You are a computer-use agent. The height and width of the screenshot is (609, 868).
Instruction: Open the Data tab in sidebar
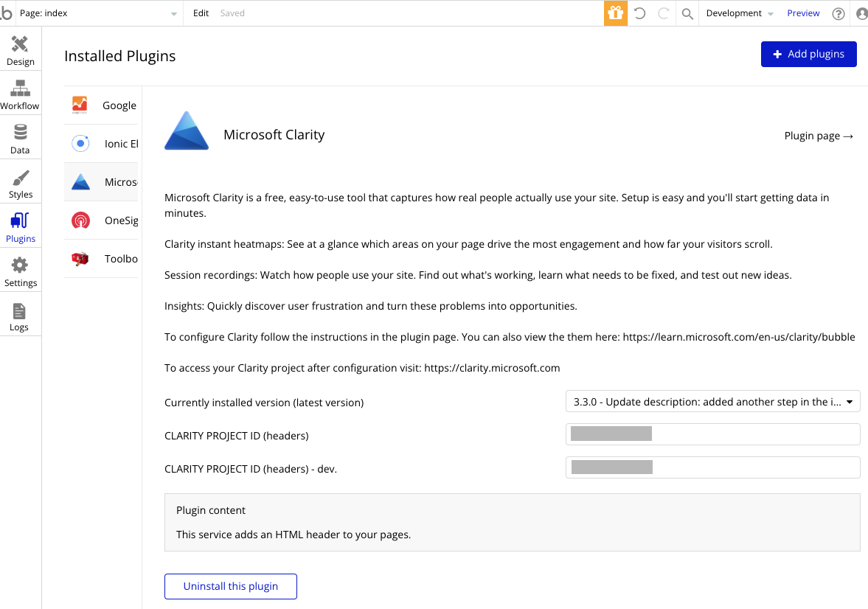pos(21,139)
